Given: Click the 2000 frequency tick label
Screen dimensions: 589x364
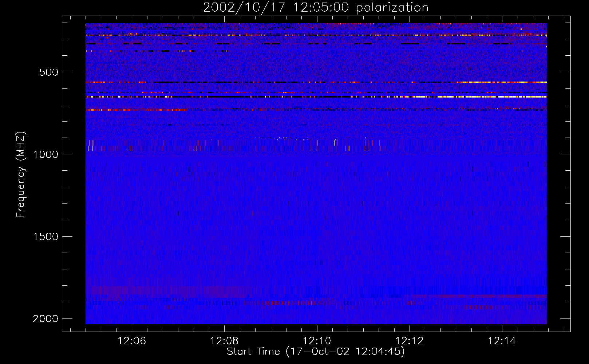Looking at the screenshot, I should [46, 319].
